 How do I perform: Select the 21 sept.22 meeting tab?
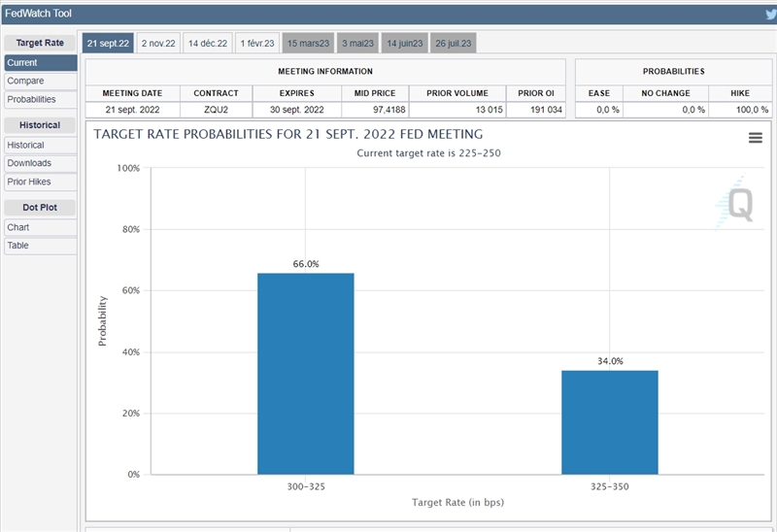[107, 44]
